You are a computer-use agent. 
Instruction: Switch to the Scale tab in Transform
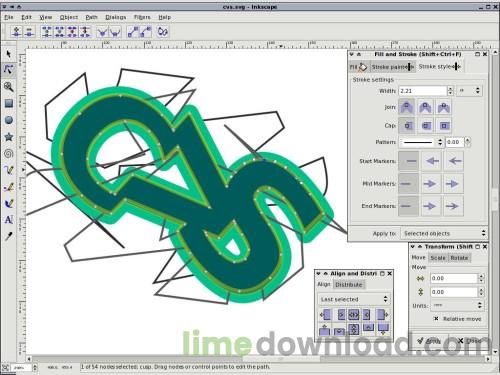click(438, 258)
